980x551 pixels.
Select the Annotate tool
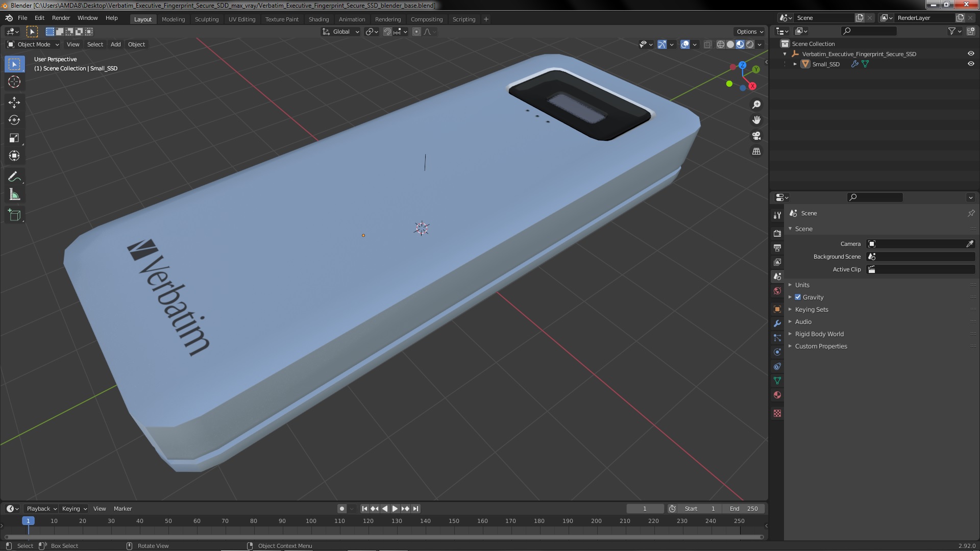point(14,177)
